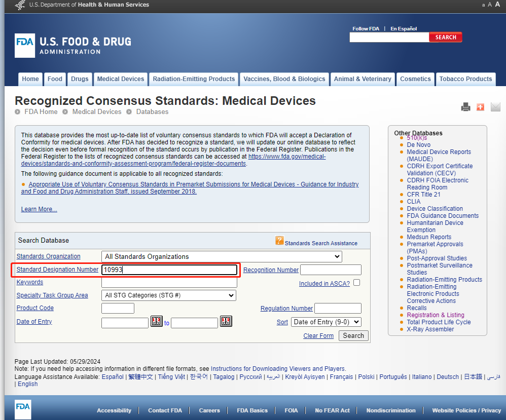
Task: Focus the header site search field
Action: coord(389,37)
